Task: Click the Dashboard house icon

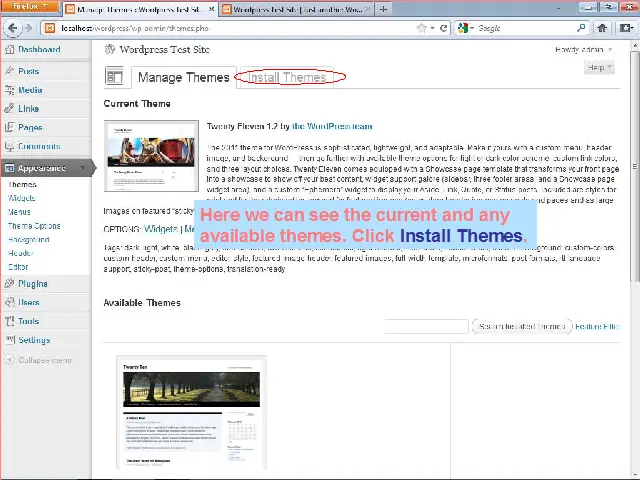Action: [x=9, y=49]
